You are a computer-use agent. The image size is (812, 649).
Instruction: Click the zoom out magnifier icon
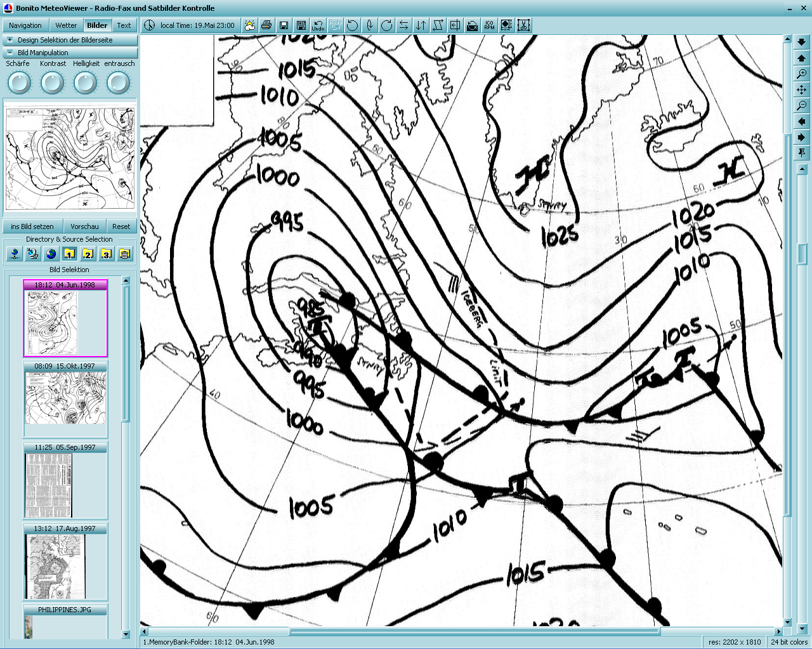(802, 105)
